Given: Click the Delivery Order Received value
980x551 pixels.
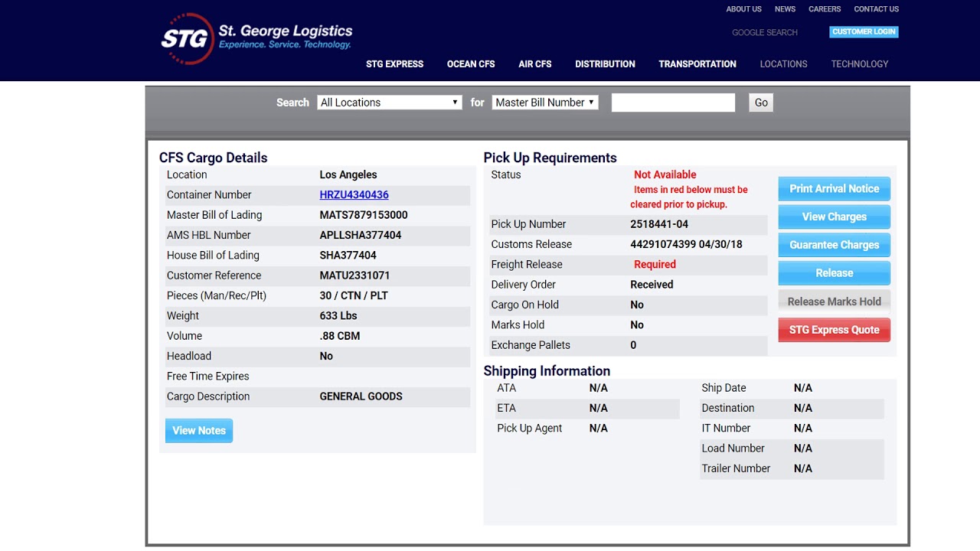Looking at the screenshot, I should 652,285.
